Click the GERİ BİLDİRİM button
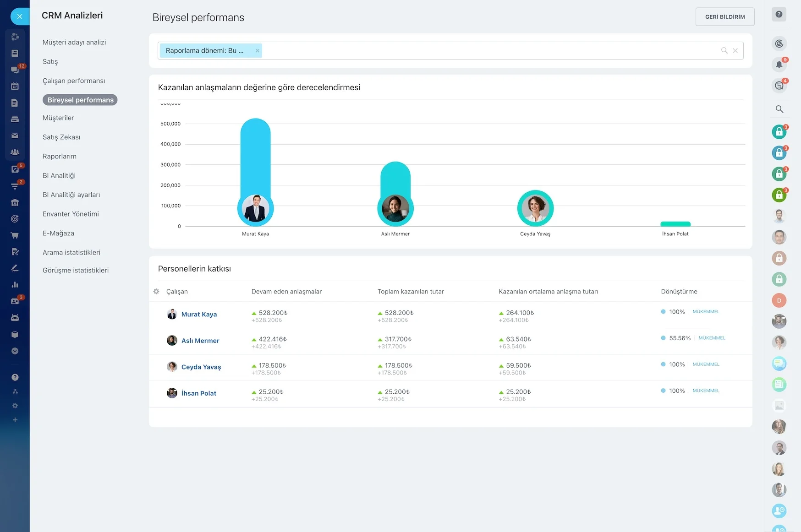The width and height of the screenshot is (801, 532). coord(725,16)
